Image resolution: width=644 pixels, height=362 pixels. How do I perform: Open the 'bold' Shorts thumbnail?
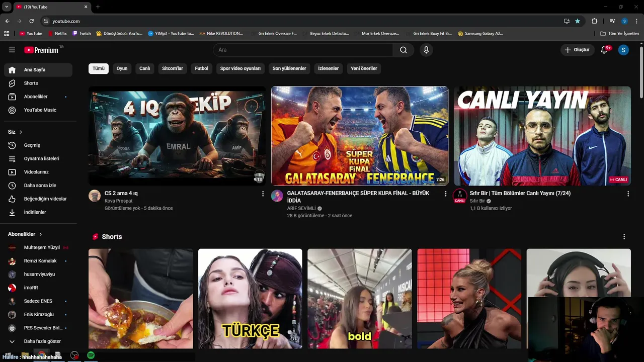360,299
